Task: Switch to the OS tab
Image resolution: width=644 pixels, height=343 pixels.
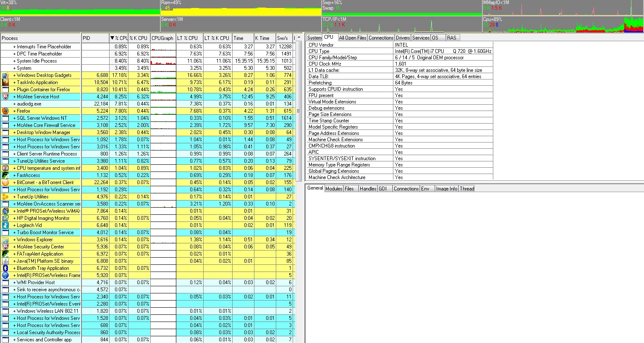Action: 437,38
